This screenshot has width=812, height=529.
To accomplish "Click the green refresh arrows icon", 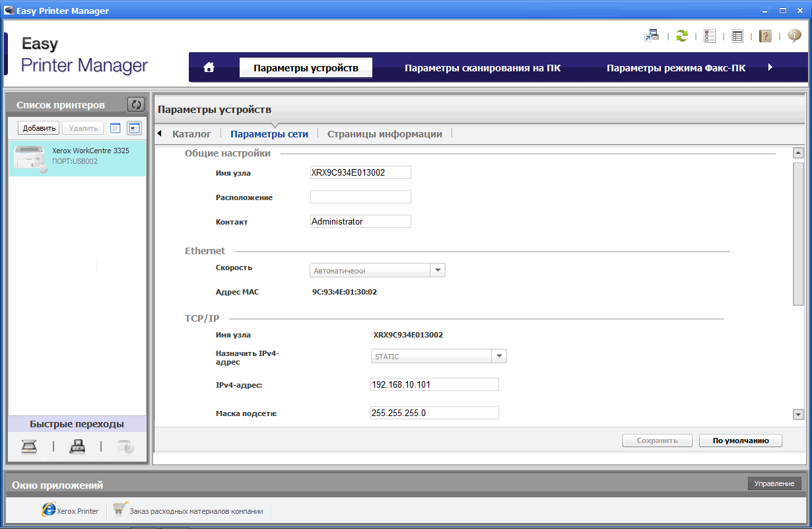I will coord(682,36).
